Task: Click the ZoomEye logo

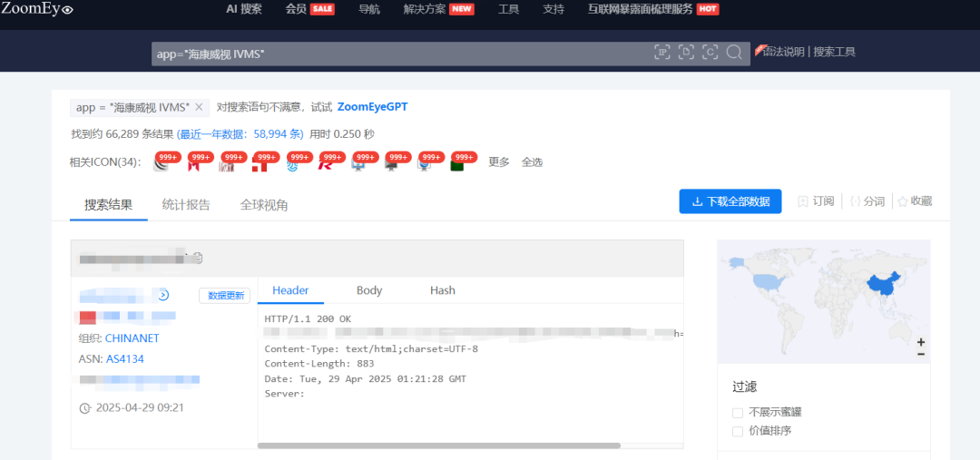Action: click(37, 9)
